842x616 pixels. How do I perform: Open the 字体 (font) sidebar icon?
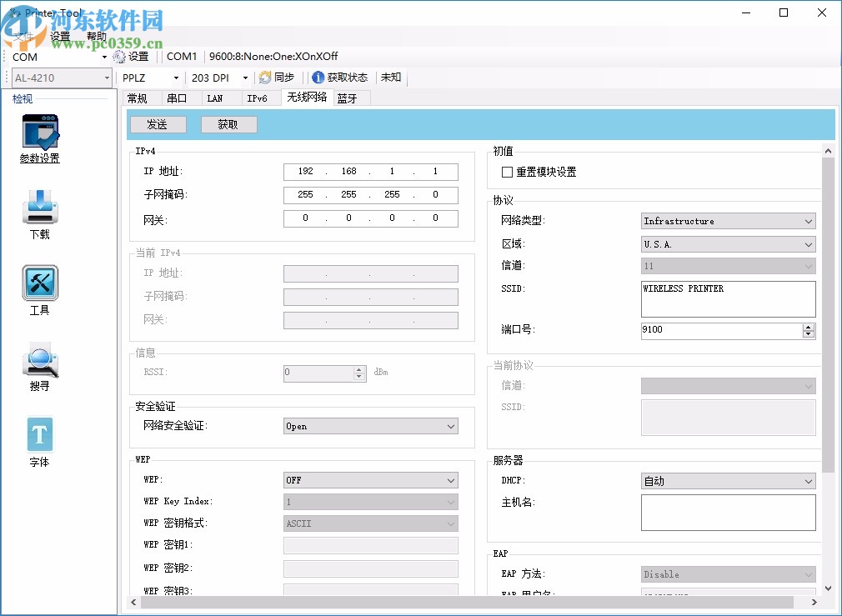(x=38, y=434)
